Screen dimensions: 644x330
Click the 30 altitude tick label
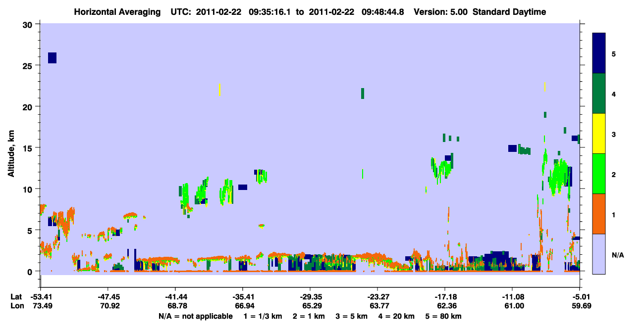pos(29,25)
